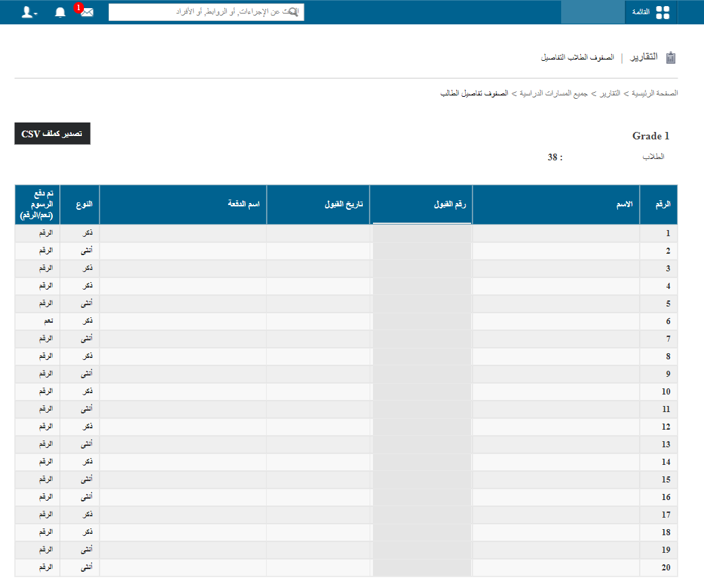
Task: Click the reports clipboard icon beside التقارير
Action: click(670, 58)
